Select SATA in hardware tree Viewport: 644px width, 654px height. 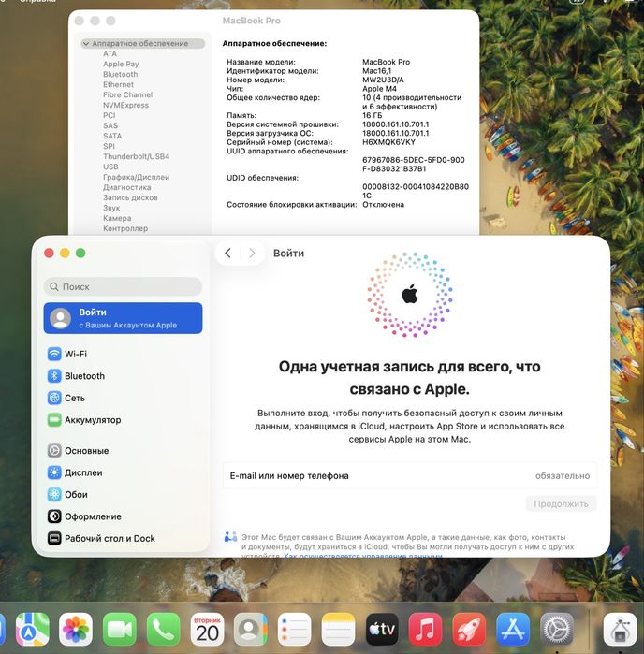point(112,136)
